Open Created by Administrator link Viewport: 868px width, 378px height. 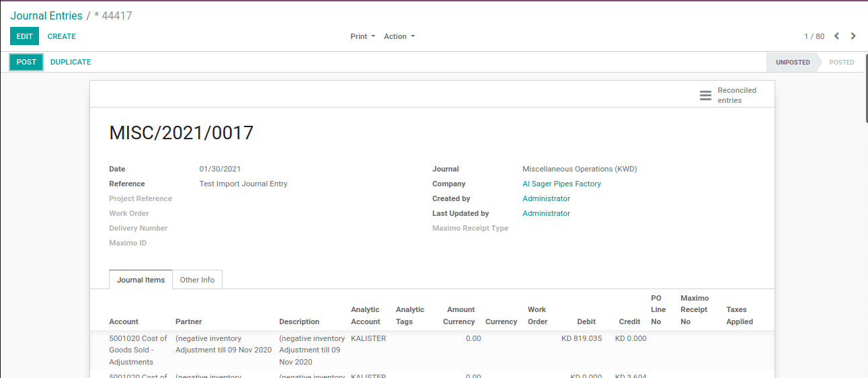(546, 198)
